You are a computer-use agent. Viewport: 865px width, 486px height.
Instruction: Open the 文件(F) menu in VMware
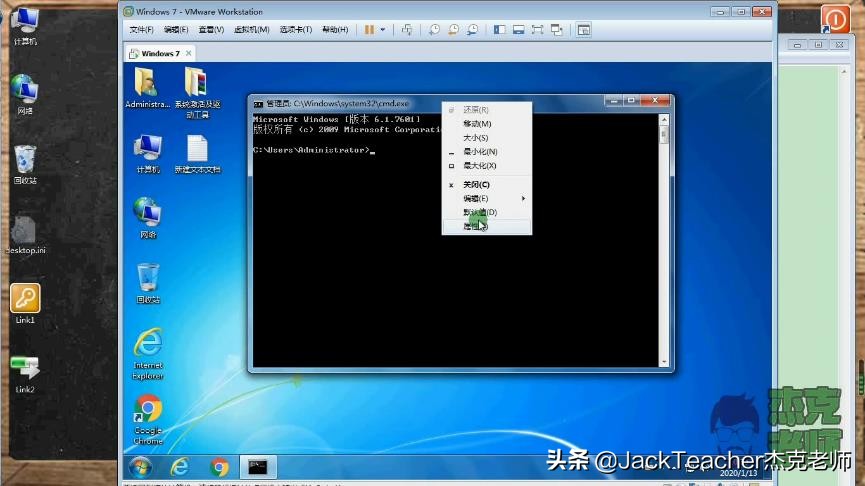point(141,30)
